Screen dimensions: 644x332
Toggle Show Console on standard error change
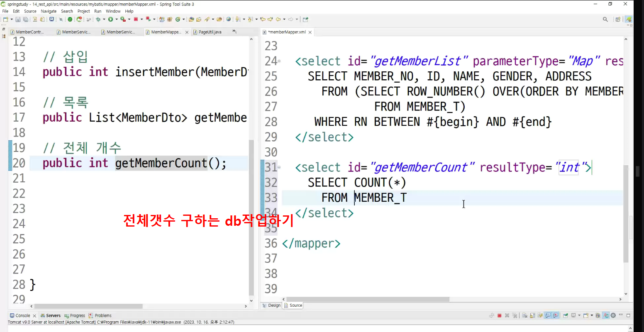click(556, 315)
